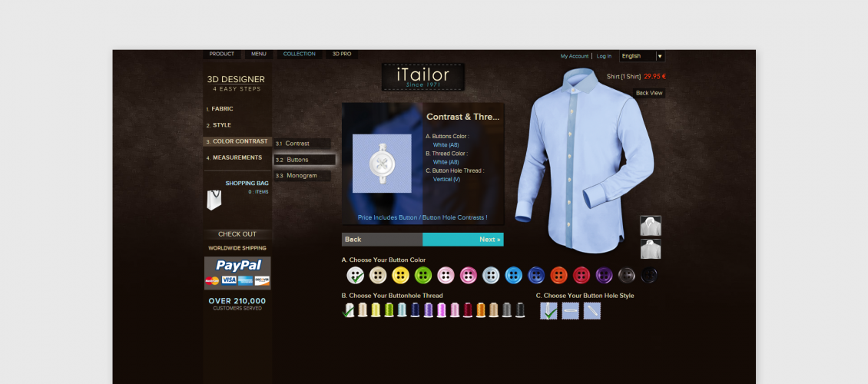Go to step 1 Fabric

click(222, 109)
